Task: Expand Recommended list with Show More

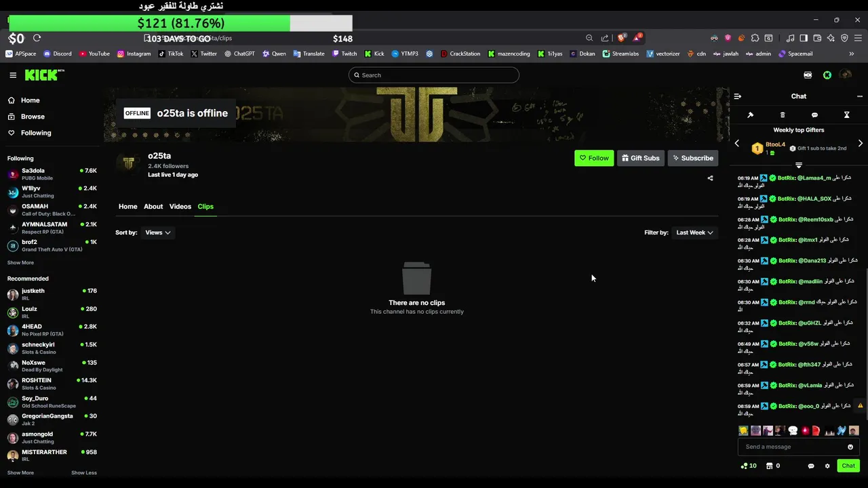Action: [20, 472]
